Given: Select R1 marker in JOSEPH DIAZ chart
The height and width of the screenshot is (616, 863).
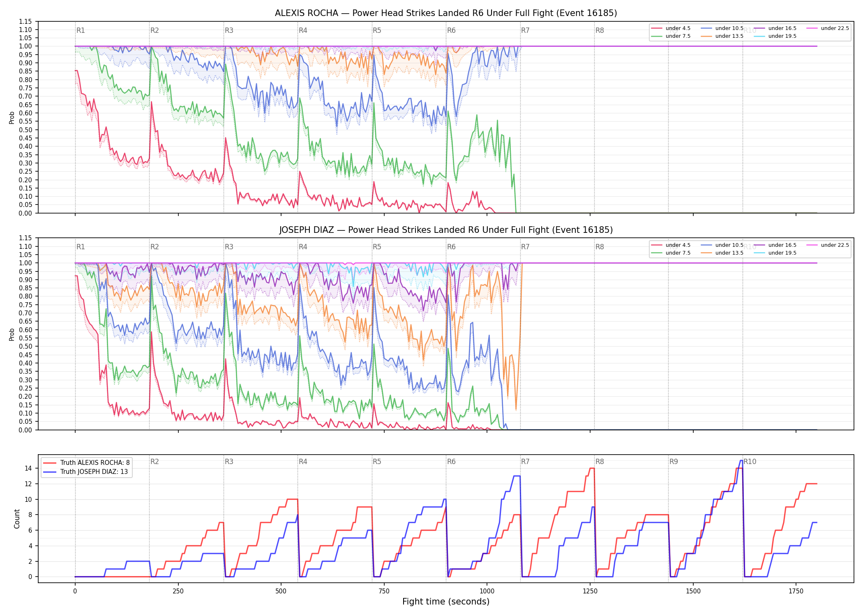Looking at the screenshot, I should tap(81, 247).
